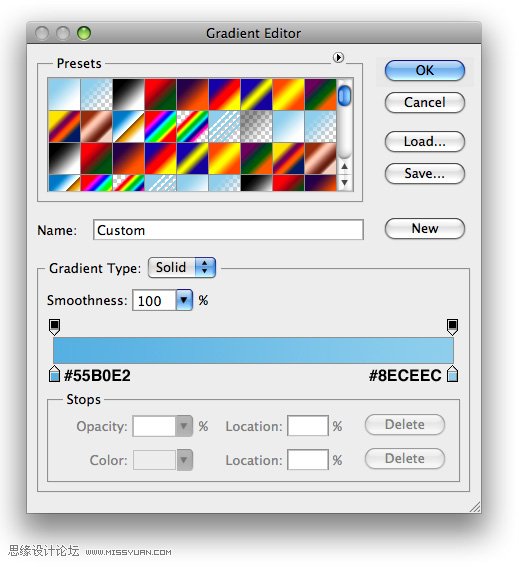Image resolution: width=519 pixels, height=567 pixels.
Task: Click the Cancel button
Action: [x=425, y=103]
